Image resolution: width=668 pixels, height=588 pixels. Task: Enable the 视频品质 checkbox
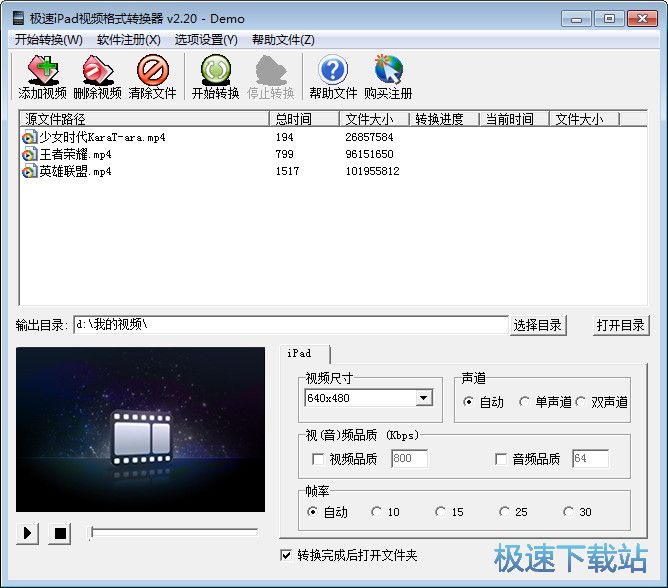(x=318, y=459)
